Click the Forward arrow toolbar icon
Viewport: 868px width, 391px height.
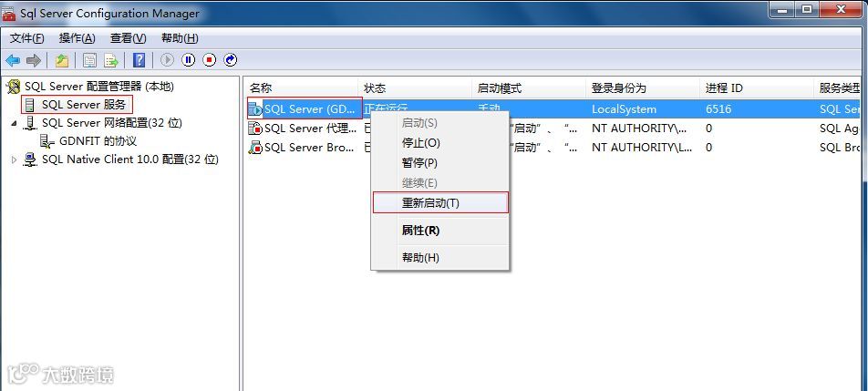coord(34,60)
